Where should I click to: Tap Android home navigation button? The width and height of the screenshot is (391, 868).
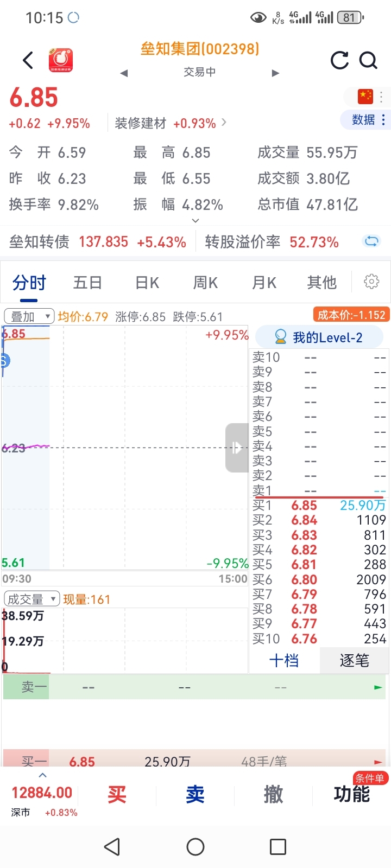coord(195,846)
